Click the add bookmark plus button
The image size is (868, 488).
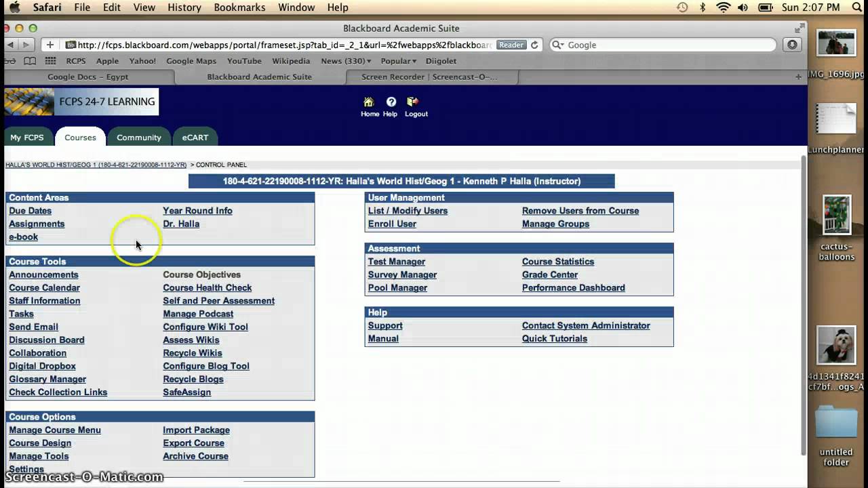click(50, 45)
